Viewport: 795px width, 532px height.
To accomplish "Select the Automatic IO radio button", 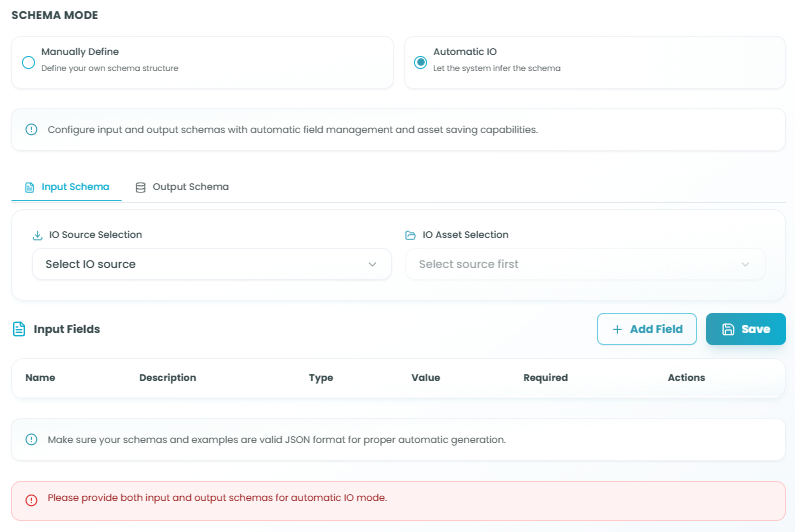I will 420,62.
